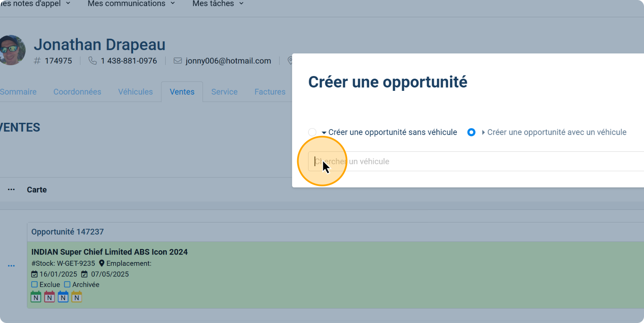Open the Opportunité 147237 link

[x=68, y=232]
